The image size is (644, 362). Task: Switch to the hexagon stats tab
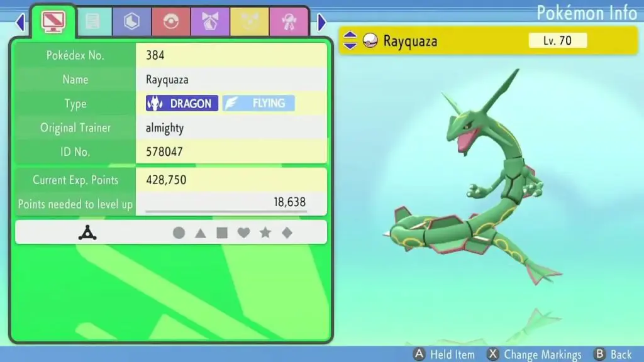click(x=131, y=22)
